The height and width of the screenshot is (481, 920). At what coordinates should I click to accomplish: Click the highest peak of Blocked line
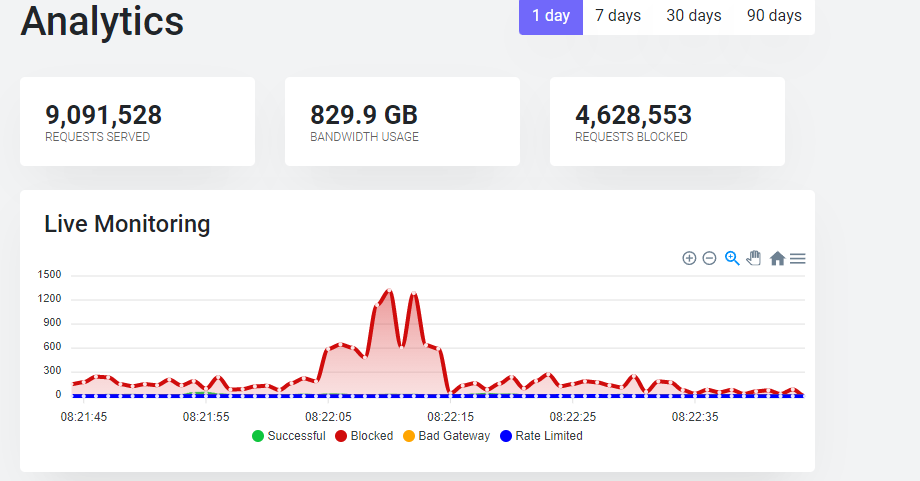[x=389, y=290]
